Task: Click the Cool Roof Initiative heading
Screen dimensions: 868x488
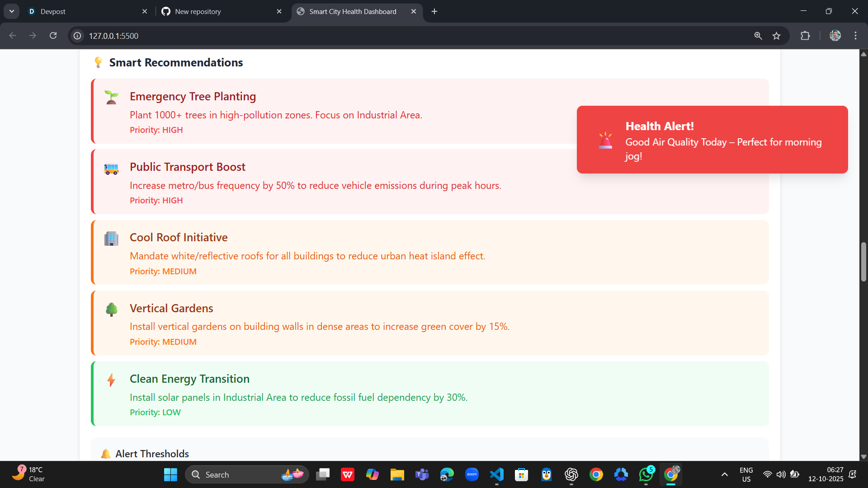Action: [x=179, y=237]
